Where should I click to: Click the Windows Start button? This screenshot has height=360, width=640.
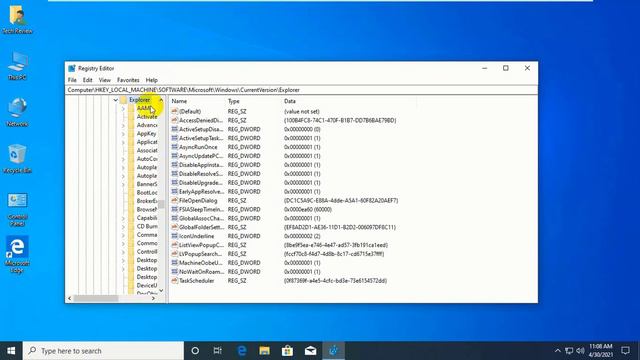pos(11,351)
